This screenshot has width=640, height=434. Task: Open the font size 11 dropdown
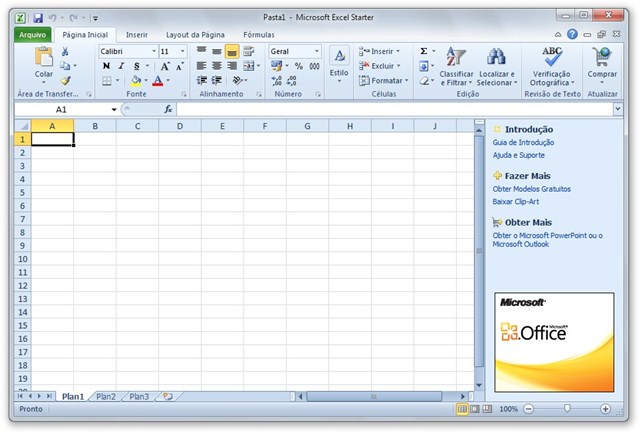click(x=182, y=51)
